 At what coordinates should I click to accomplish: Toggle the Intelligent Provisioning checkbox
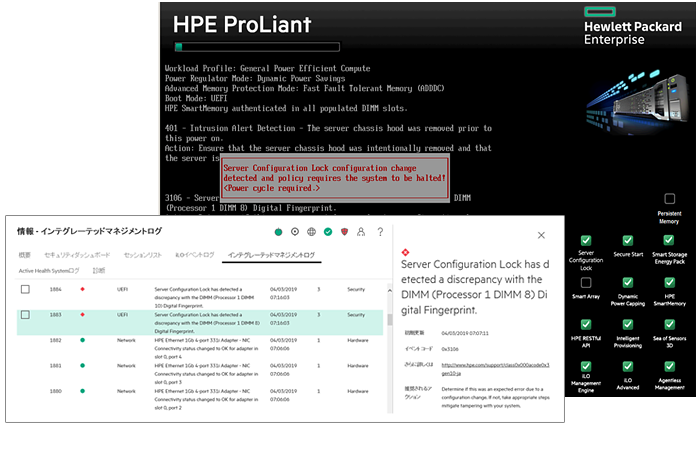tap(628, 325)
